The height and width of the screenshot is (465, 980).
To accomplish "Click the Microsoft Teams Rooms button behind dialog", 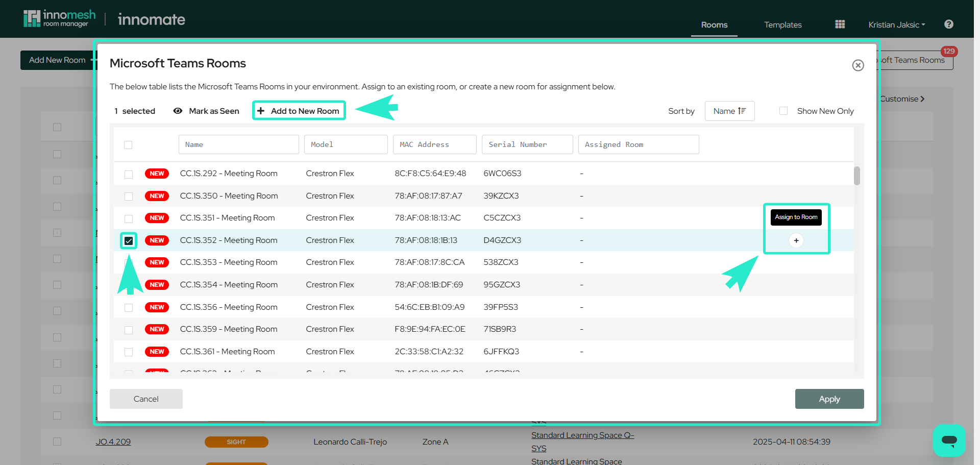I will pos(914,60).
